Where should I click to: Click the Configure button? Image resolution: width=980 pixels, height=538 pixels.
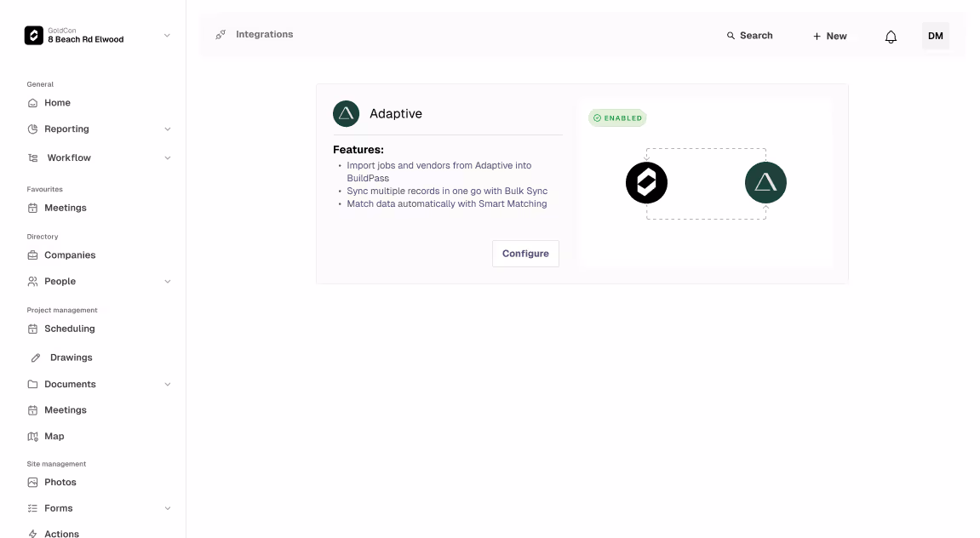point(525,254)
